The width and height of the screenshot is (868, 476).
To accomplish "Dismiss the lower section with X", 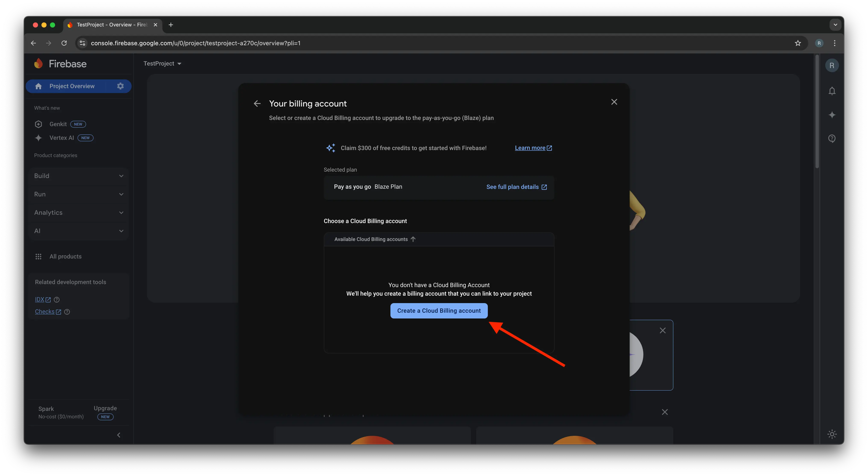I will coord(664,412).
